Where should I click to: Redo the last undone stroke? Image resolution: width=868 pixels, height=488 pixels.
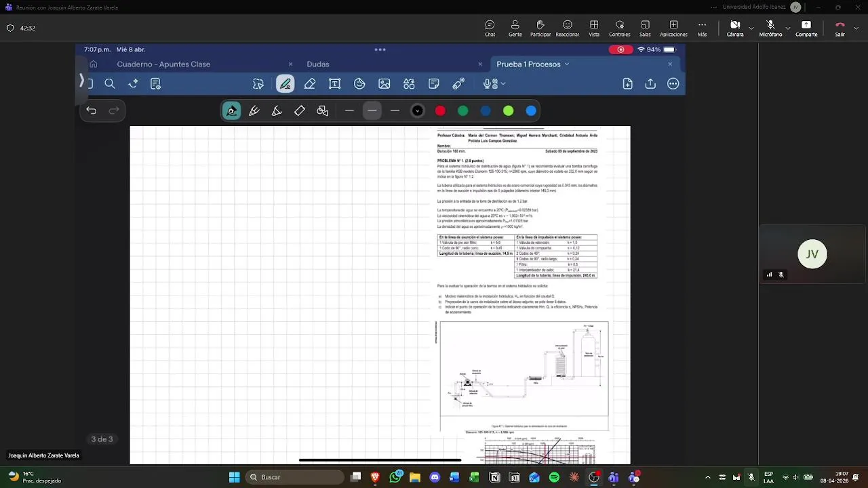pyautogui.click(x=114, y=110)
